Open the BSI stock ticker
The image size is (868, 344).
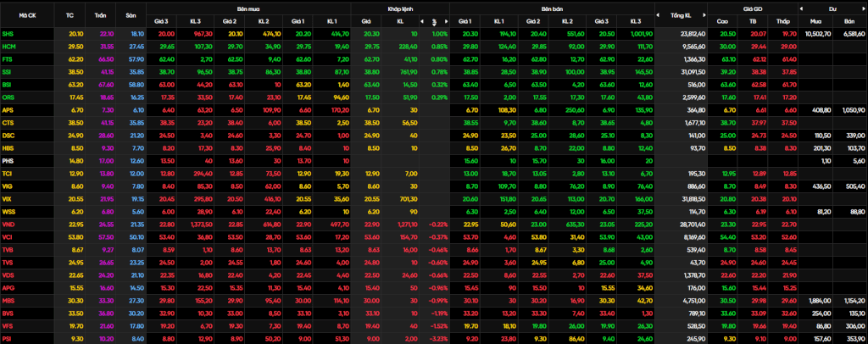[7, 85]
